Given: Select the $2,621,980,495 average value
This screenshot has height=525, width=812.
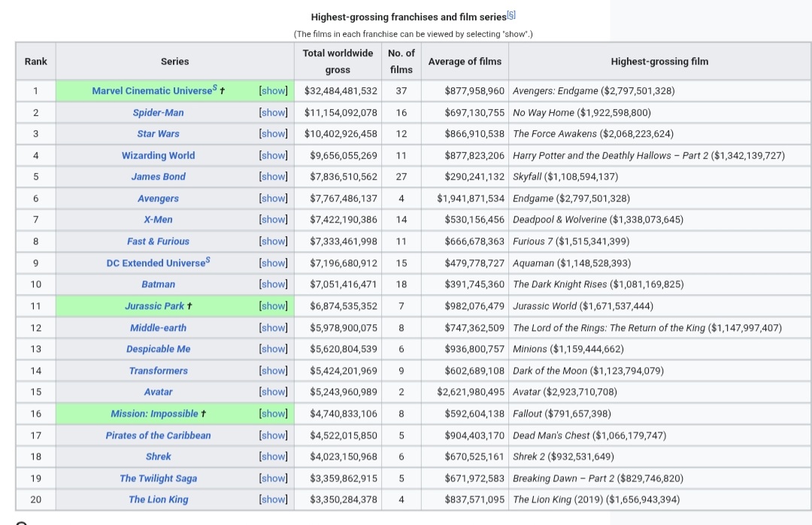Looking at the screenshot, I should coord(471,393).
